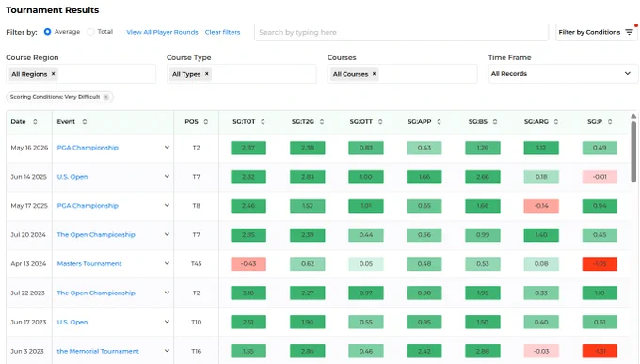Click the scrollbar up arrow

tap(633, 117)
